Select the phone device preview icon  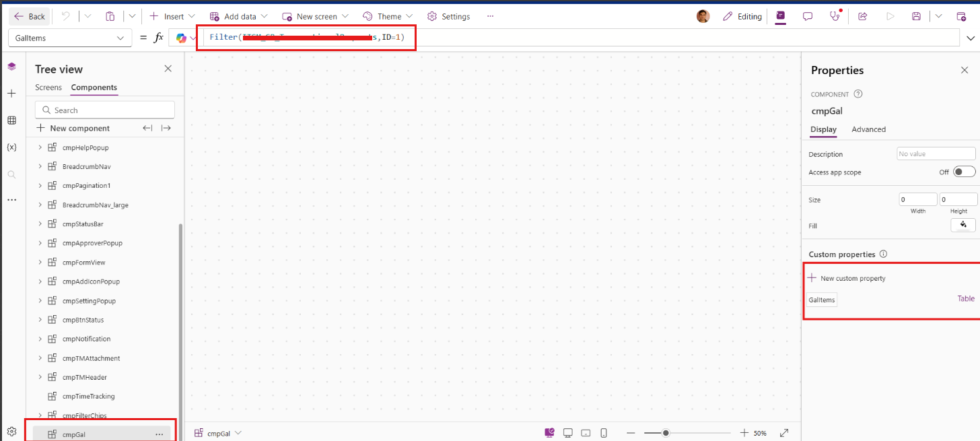[x=604, y=433]
